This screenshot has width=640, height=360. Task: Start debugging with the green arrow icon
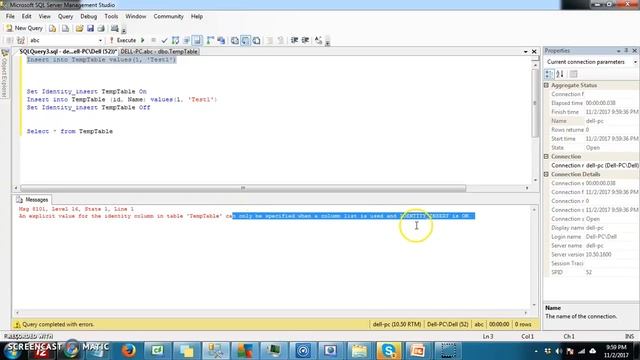tap(143, 40)
